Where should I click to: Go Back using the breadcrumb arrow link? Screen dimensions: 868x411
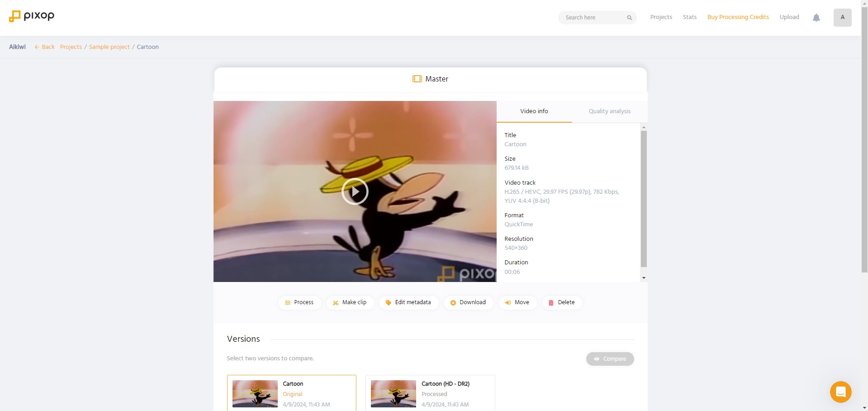tap(44, 47)
